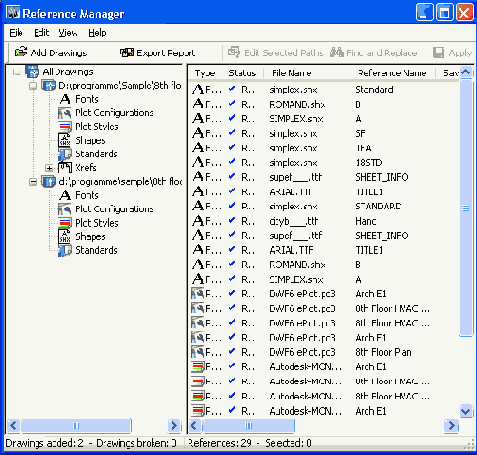Collapse the second drawing's tree node

tap(33, 182)
